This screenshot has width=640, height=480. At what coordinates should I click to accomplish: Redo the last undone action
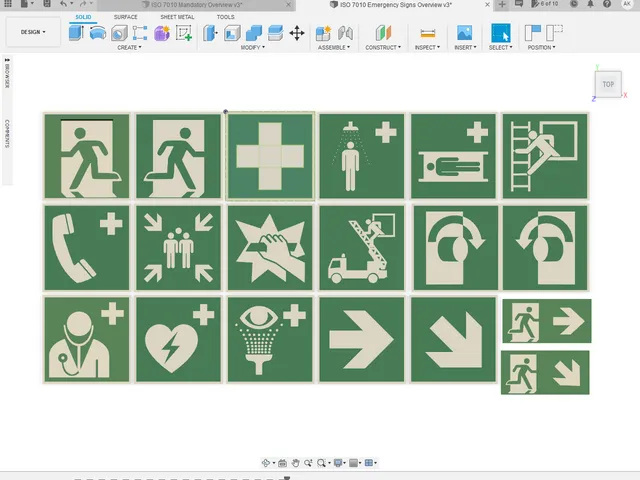pyautogui.click(x=83, y=4)
